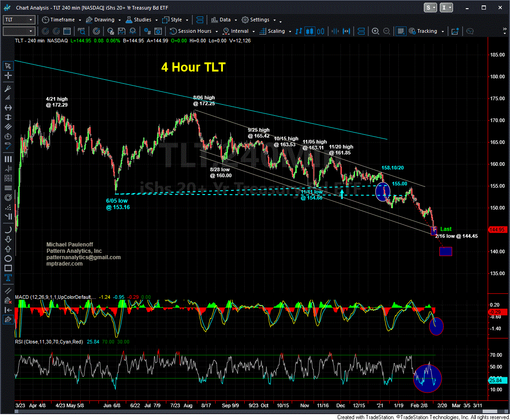Open the Timeframe menu
The height and width of the screenshot is (420, 510).
tap(58, 20)
